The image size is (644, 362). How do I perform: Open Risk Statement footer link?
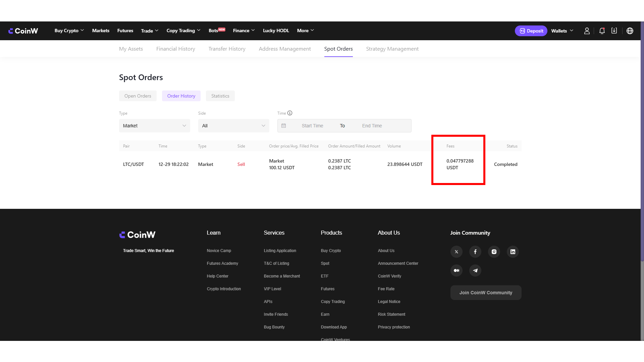point(391,314)
